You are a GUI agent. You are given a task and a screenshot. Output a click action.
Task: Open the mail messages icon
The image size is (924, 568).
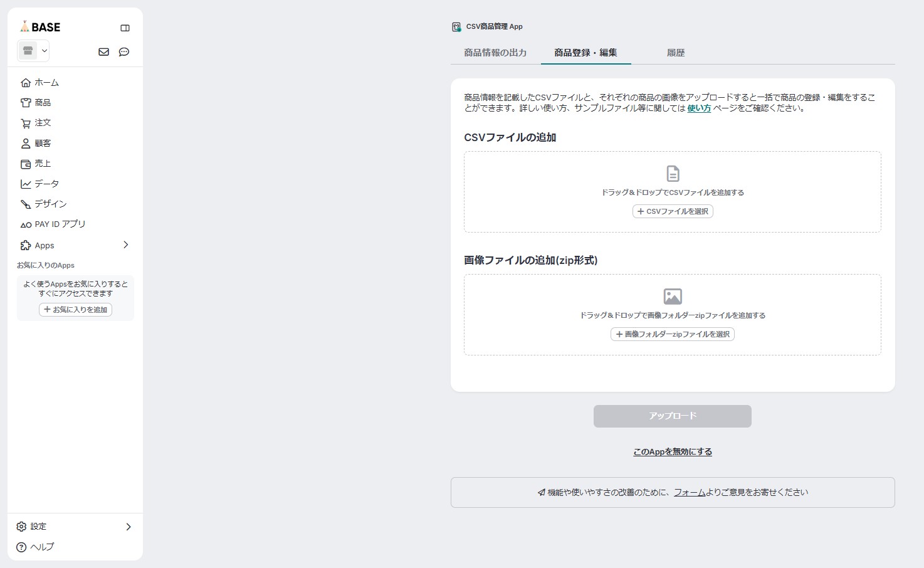104,52
